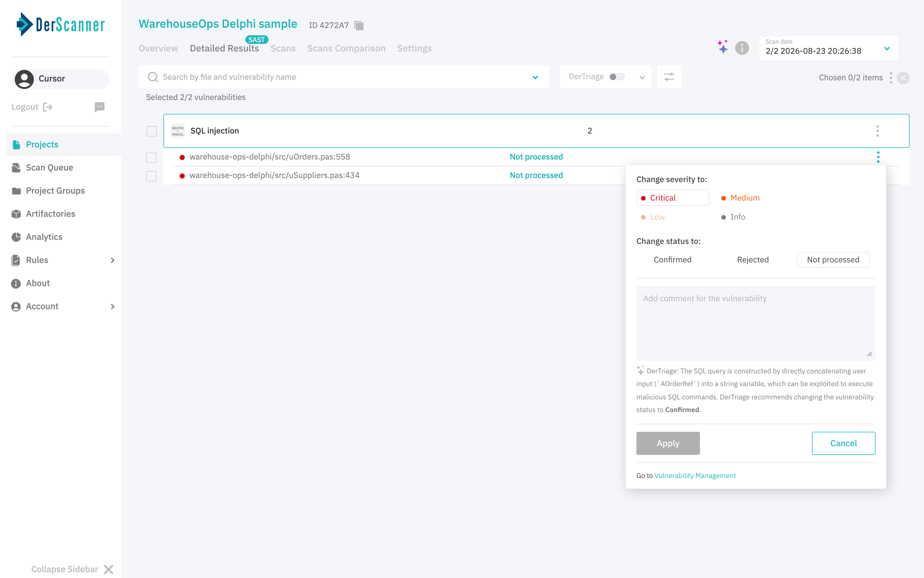Click the comment box resize handle
The height and width of the screenshot is (578, 924).
coord(869,354)
